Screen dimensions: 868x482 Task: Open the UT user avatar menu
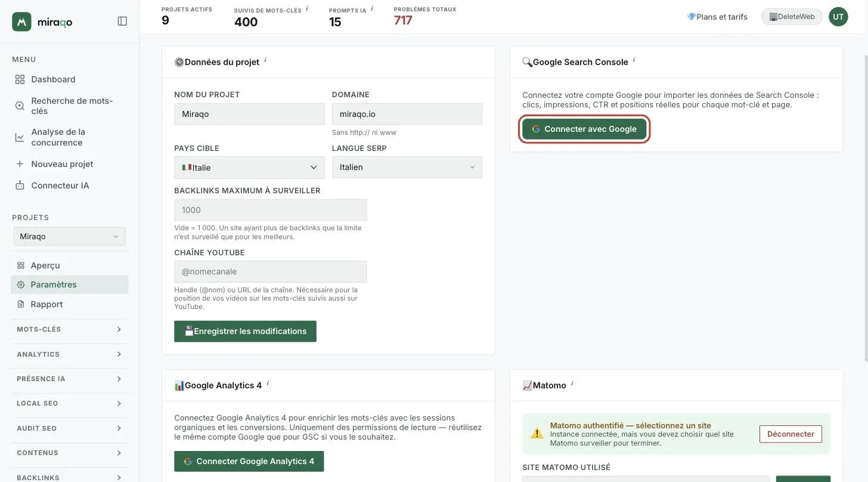point(838,17)
